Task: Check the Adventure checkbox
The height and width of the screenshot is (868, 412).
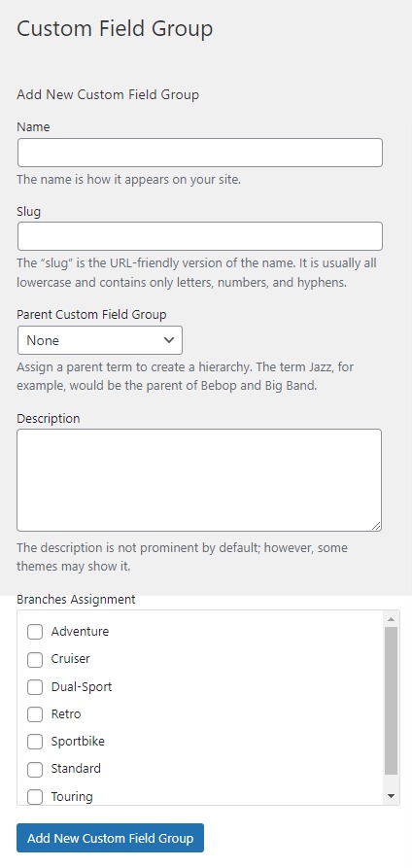Action: click(35, 632)
